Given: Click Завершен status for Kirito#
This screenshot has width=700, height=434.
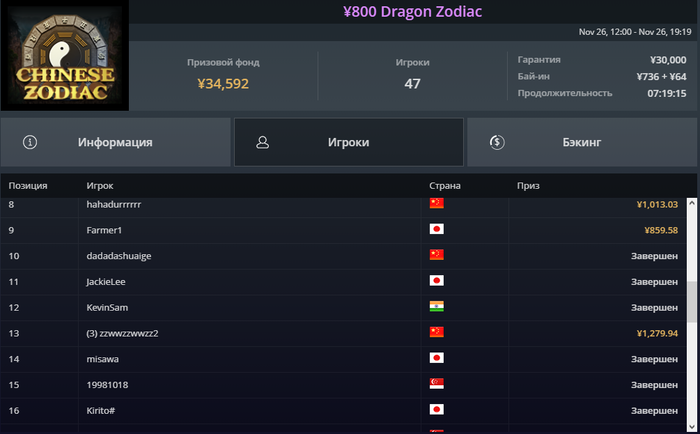Looking at the screenshot, I should click(x=654, y=411).
